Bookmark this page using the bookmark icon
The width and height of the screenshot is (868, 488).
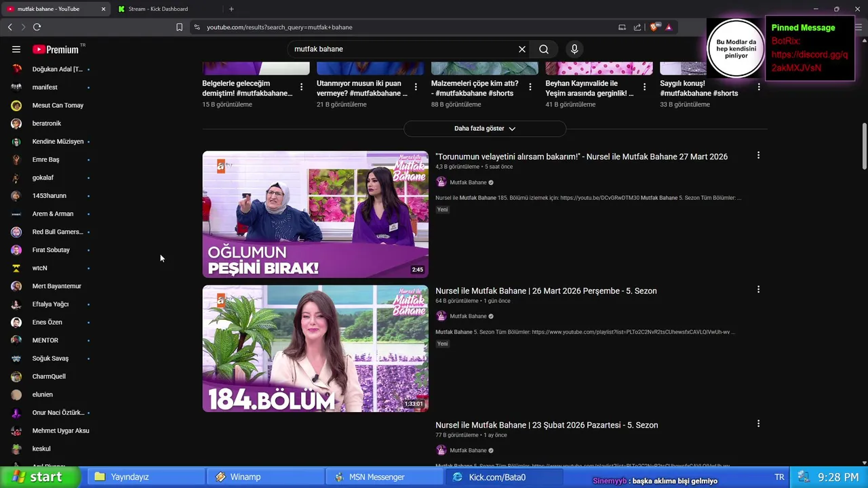(179, 27)
